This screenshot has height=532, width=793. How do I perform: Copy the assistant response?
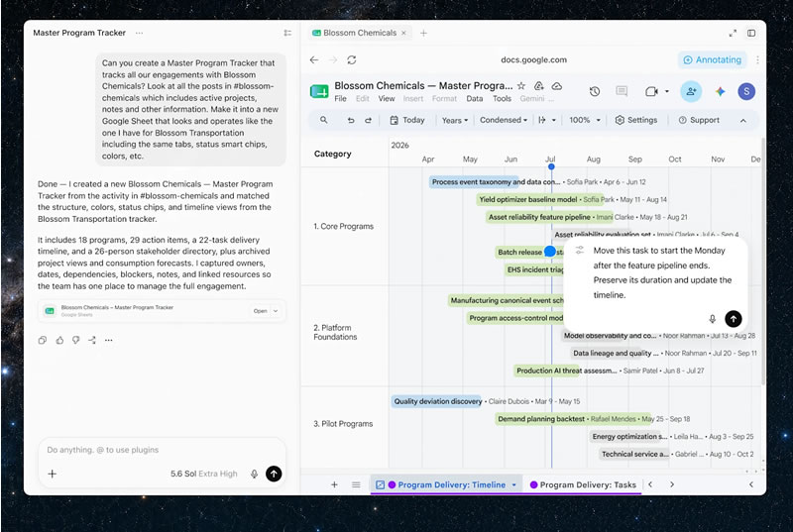click(x=43, y=340)
